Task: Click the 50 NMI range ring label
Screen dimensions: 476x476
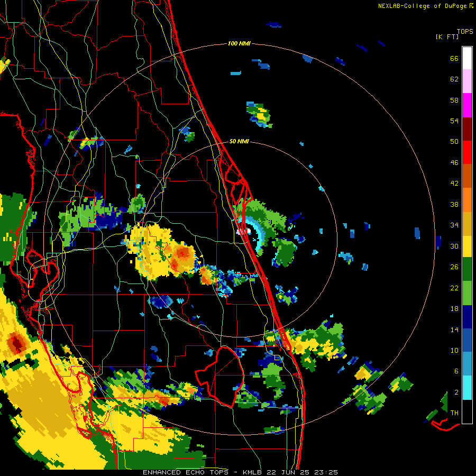Action: 239,141
